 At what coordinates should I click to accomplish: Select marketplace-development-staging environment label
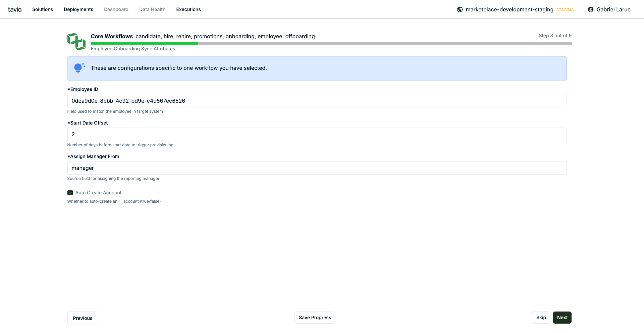[x=509, y=9]
